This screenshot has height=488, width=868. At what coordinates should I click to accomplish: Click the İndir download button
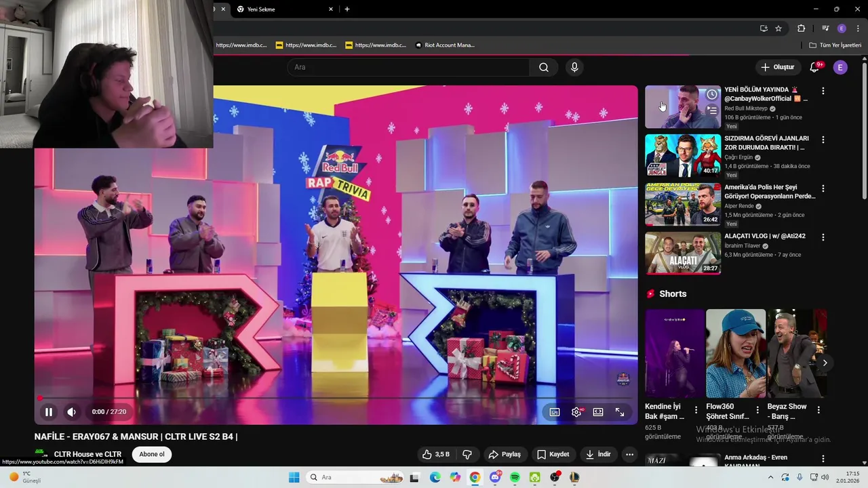(x=599, y=454)
